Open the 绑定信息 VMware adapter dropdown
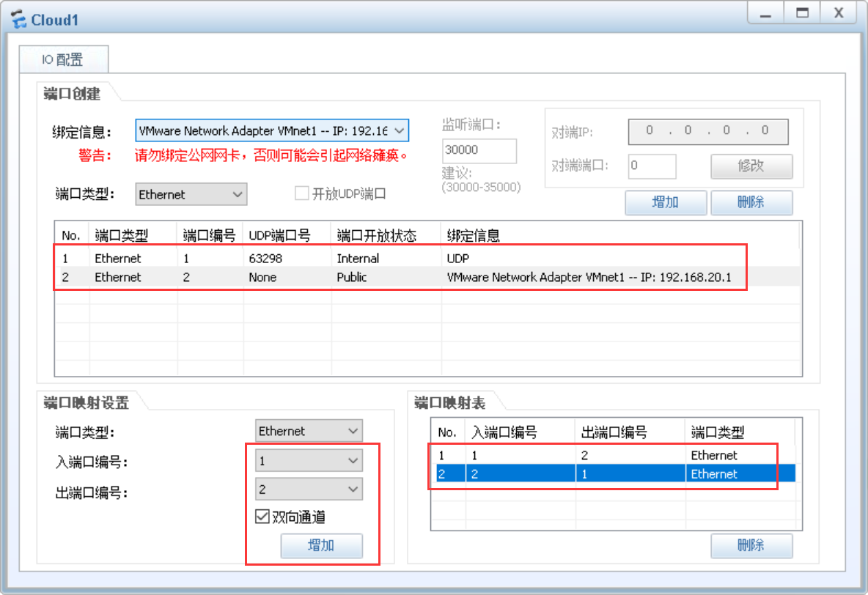The image size is (868, 595). click(x=272, y=131)
